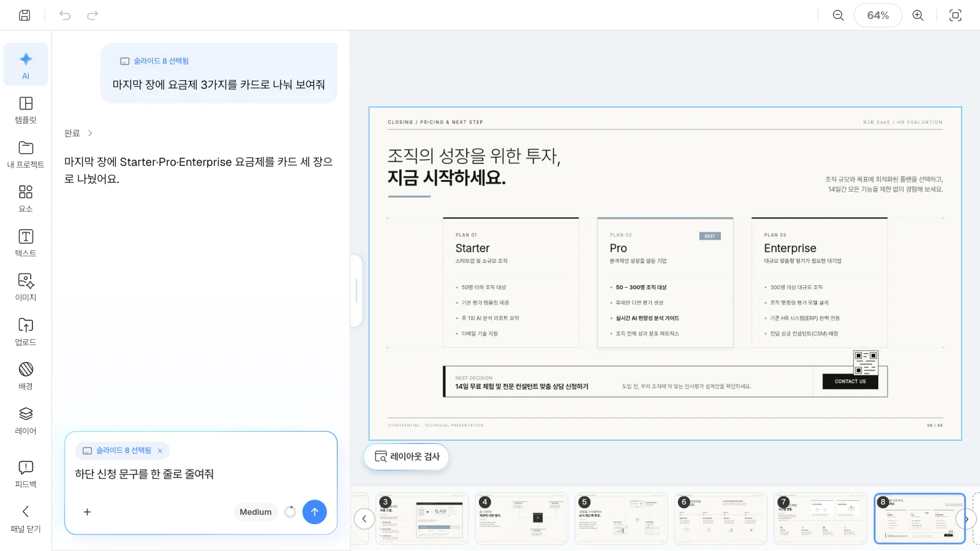Open the AI panel in sidebar

[26, 65]
